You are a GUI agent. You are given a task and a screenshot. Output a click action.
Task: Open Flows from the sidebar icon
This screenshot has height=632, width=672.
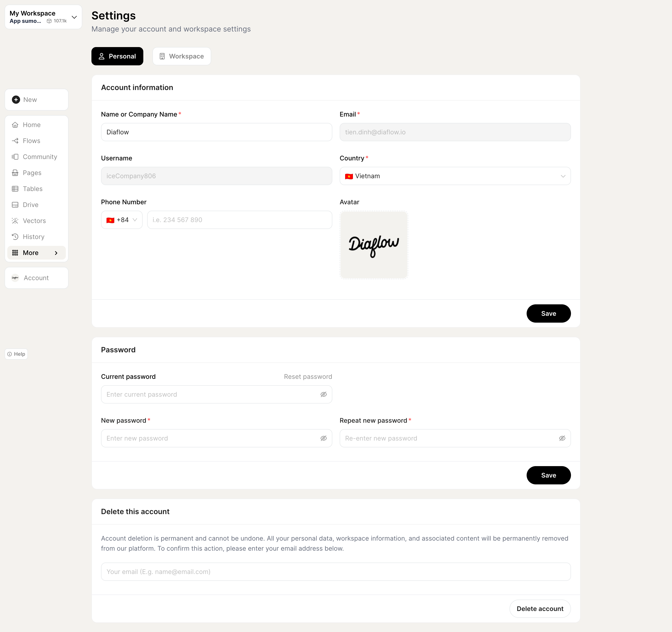(x=15, y=141)
